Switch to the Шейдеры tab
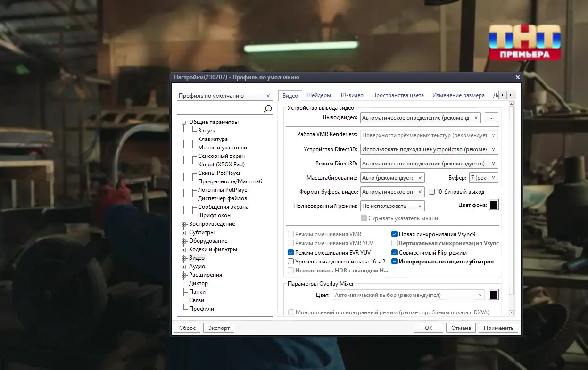This screenshot has height=370, width=588. click(x=319, y=95)
